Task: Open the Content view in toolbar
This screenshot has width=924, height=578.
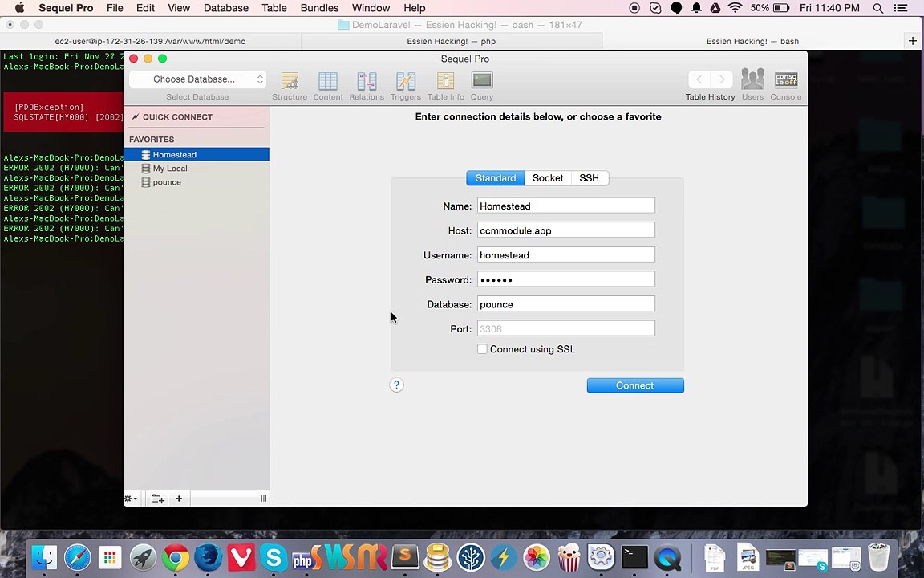Action: [327, 86]
